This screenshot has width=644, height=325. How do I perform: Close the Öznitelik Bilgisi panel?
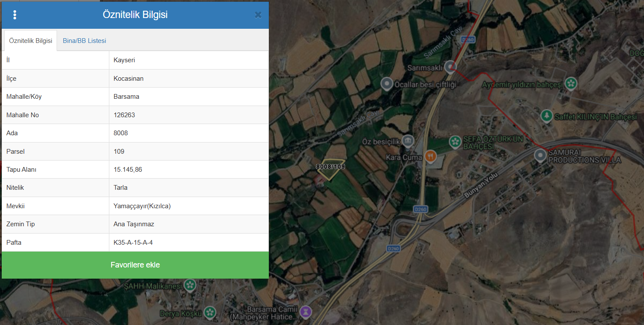258,15
